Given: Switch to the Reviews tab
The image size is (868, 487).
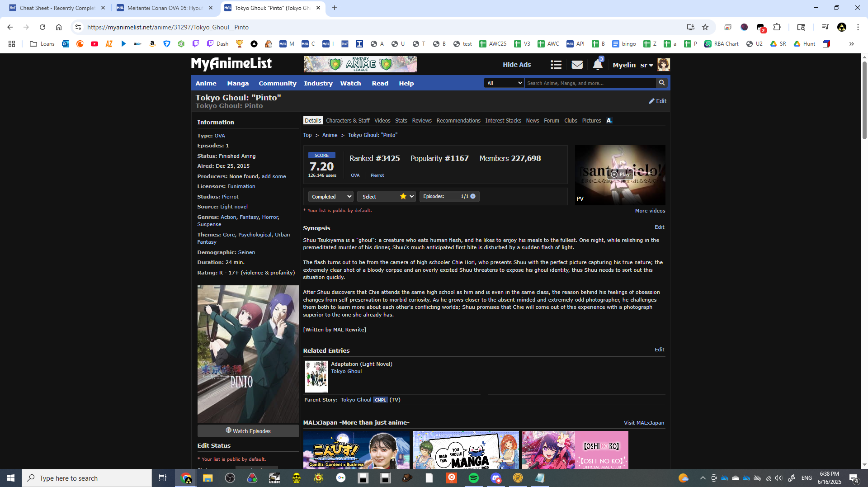Looking at the screenshot, I should [x=422, y=120].
